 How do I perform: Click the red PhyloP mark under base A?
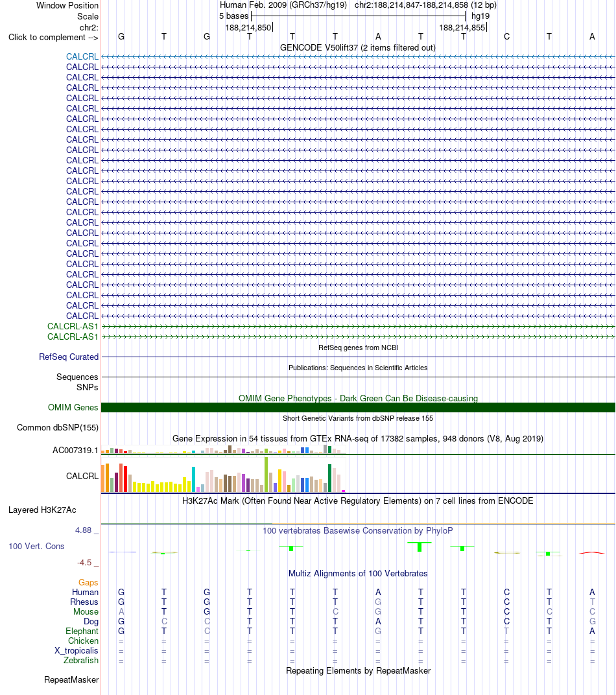(592, 552)
